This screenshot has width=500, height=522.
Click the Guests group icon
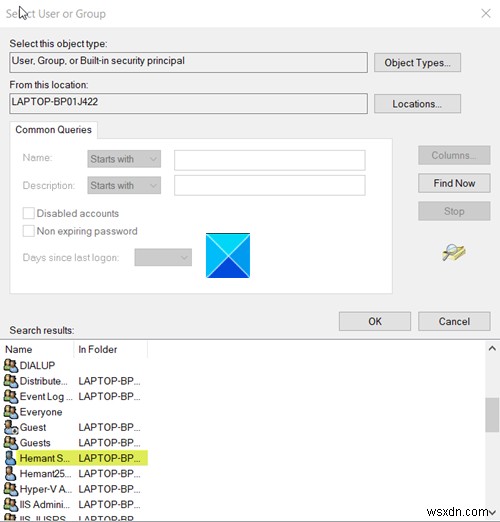coord(11,443)
